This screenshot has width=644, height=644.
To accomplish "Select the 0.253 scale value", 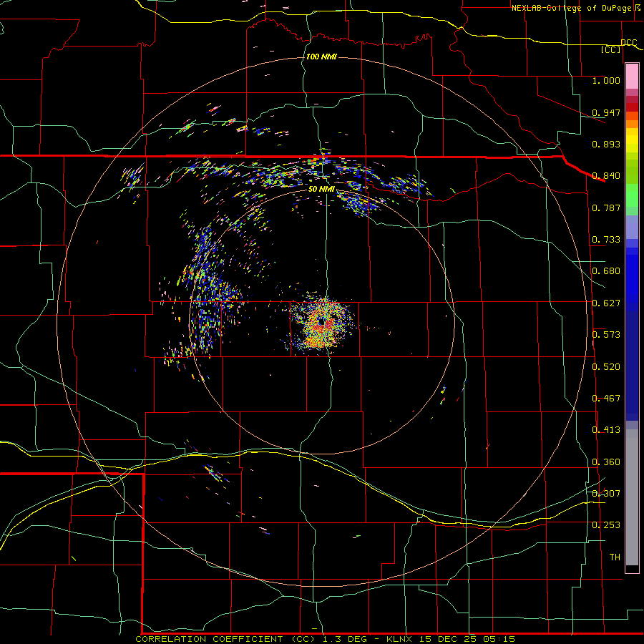I will tap(606, 525).
